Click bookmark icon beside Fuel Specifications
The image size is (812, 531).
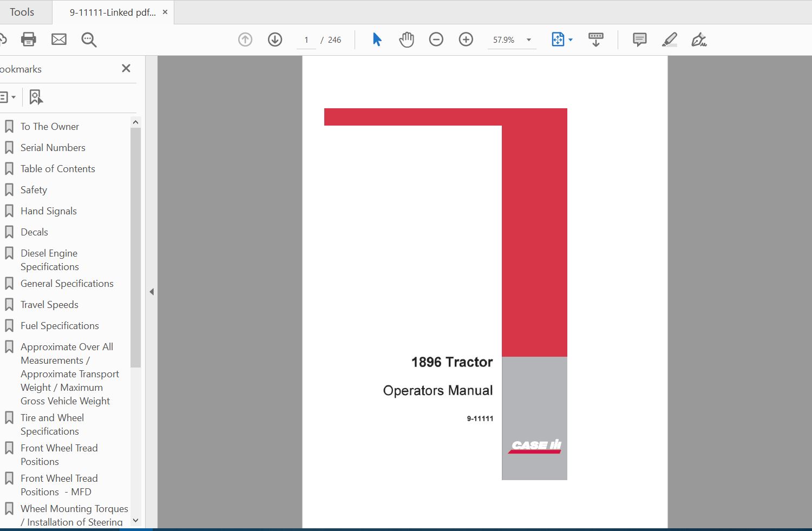[x=9, y=326]
